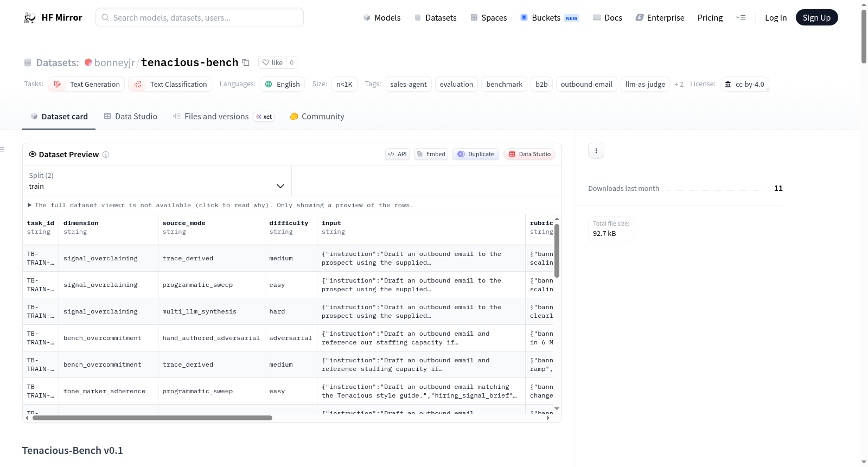Image resolution: width=868 pixels, height=467 pixels.
Task: Click the scroll-down arrow of the preview table
Action: (557, 408)
